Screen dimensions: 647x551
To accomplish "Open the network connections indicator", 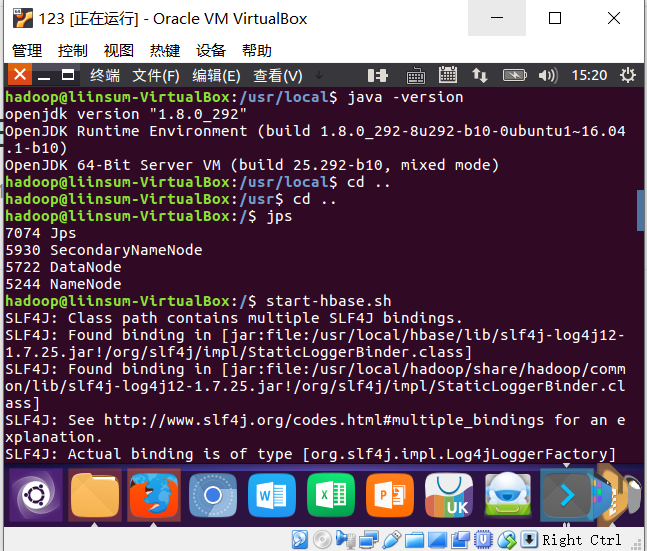I will (x=479, y=76).
